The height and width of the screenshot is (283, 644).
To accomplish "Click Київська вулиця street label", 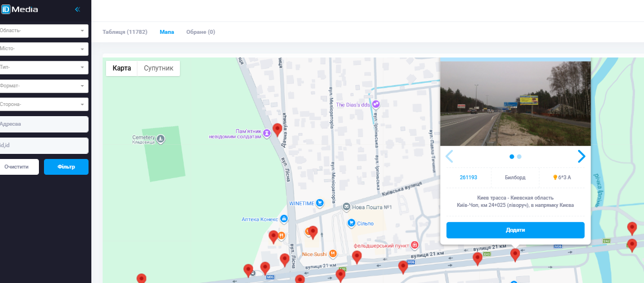I will 402,190.
